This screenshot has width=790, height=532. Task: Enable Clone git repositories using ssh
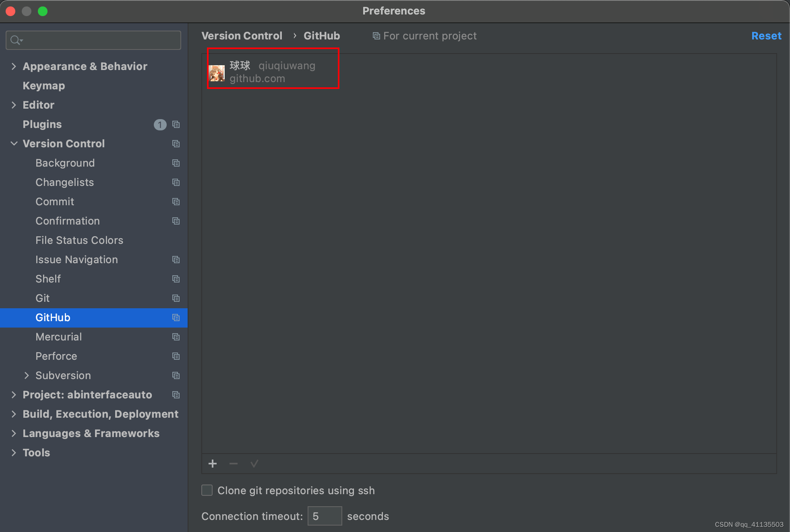[207, 490]
